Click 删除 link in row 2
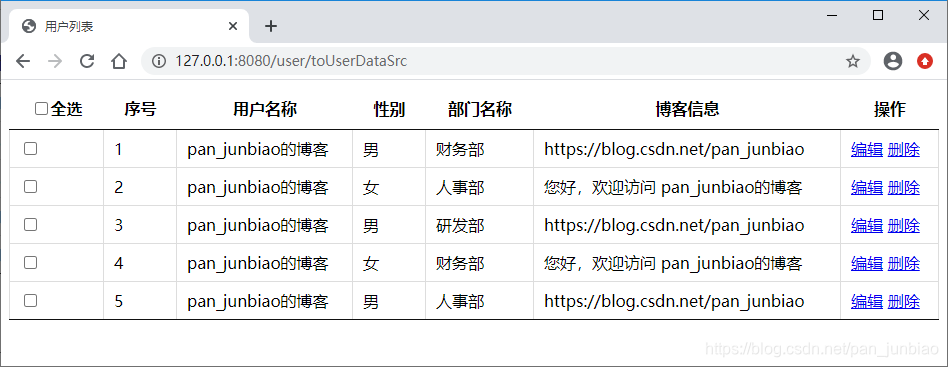Screen dimensions: 948x367 (904, 188)
